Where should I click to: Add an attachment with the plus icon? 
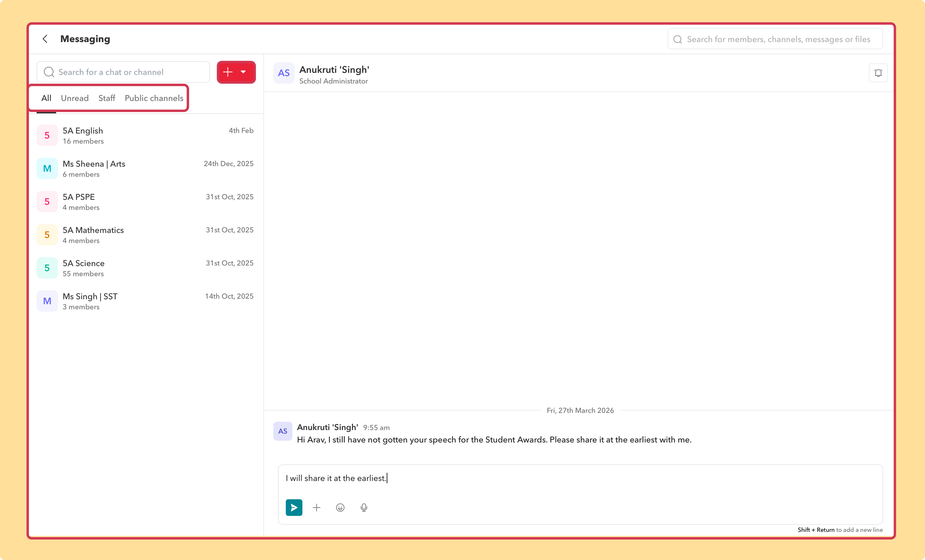pyautogui.click(x=316, y=507)
